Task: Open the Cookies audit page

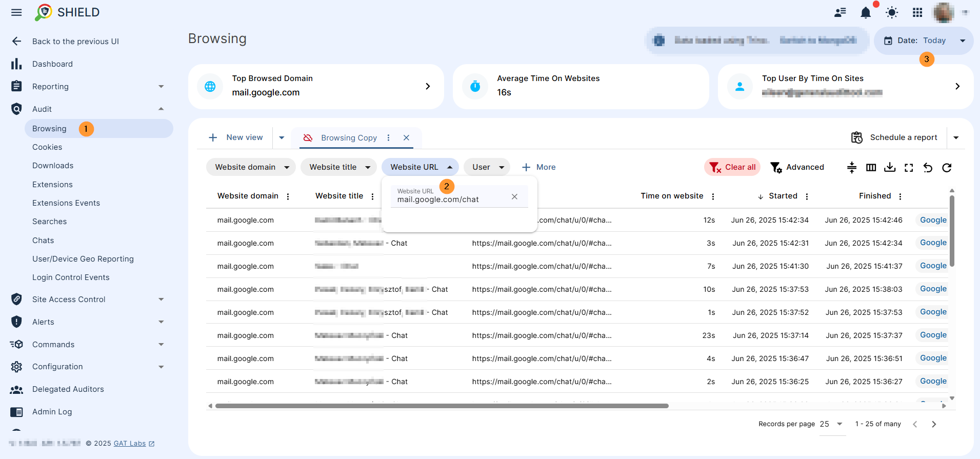Action: (x=47, y=147)
